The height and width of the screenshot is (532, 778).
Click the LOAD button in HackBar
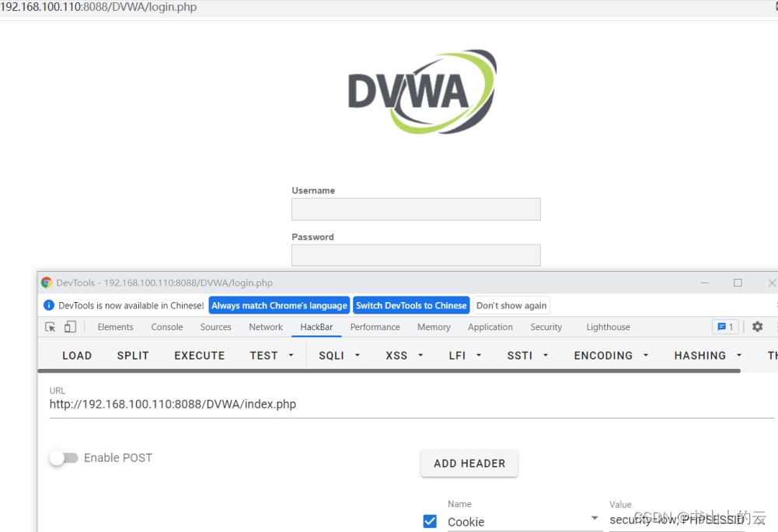77,356
